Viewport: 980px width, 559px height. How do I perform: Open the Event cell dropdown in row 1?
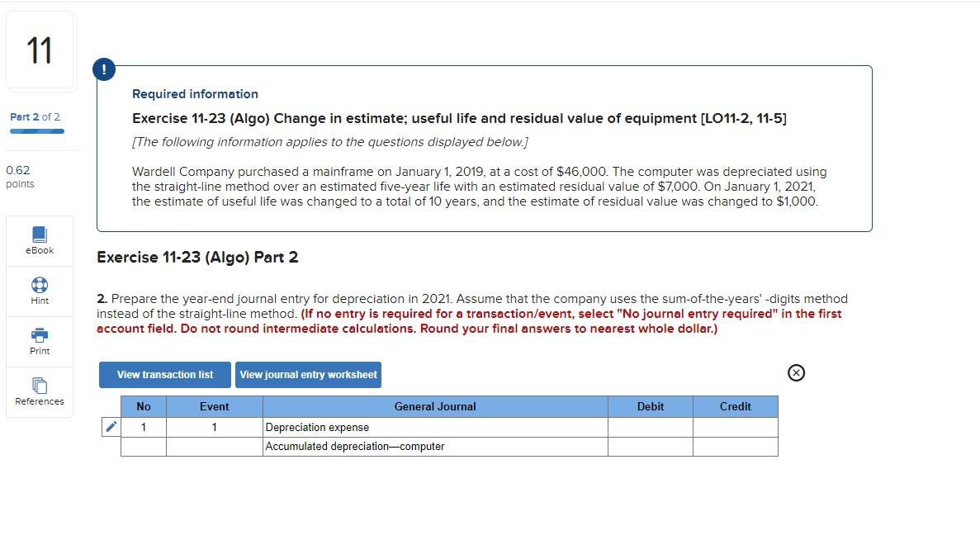tap(215, 427)
